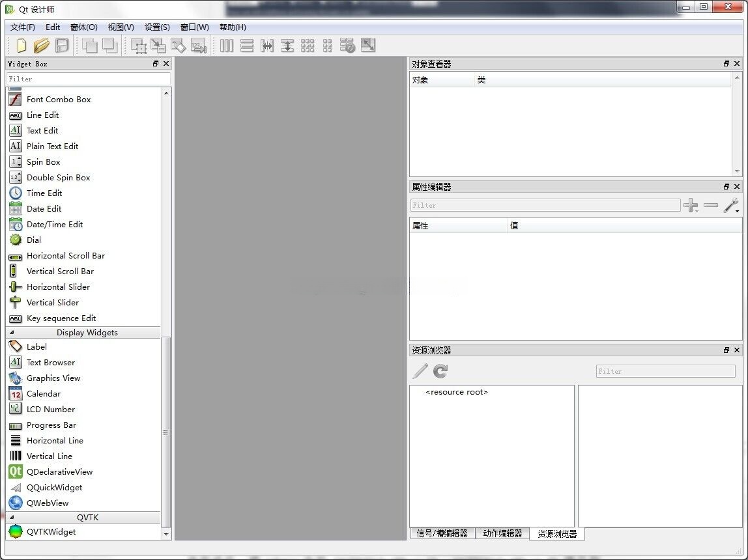Apply Lay Out in a Grid icon
Screen dimensions: 748x560
tap(308, 46)
